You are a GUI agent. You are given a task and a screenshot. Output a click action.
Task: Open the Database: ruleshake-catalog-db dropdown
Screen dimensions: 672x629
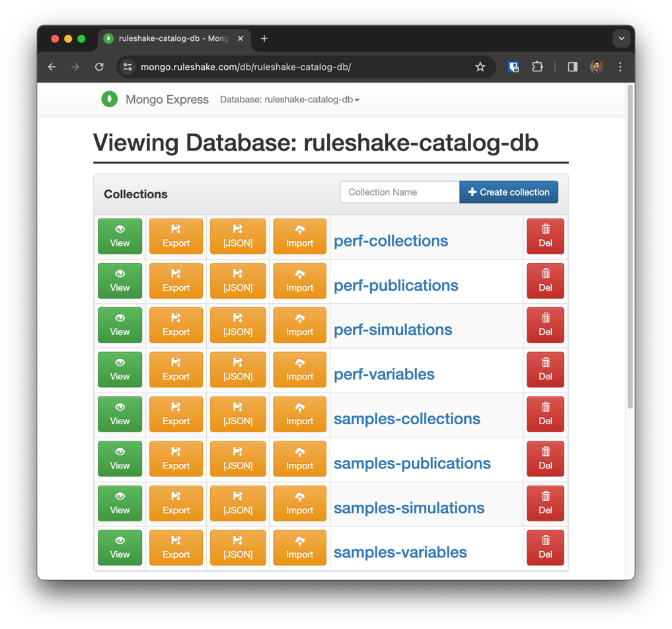pyautogui.click(x=289, y=100)
